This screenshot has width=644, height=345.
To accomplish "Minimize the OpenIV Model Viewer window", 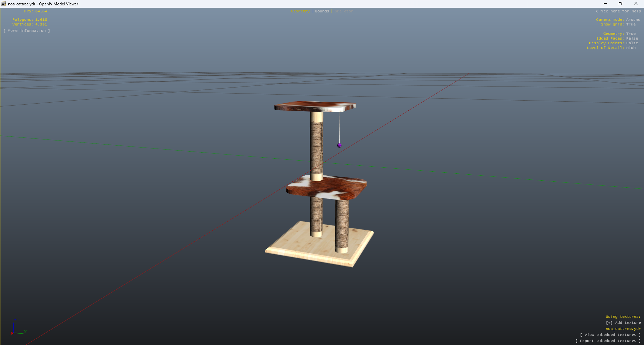I will tap(605, 4).
